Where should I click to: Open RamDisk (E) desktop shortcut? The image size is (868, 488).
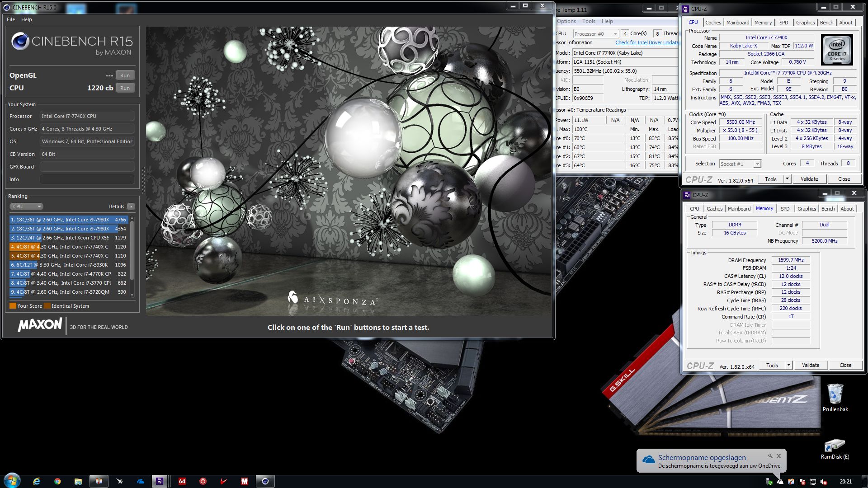(835, 449)
